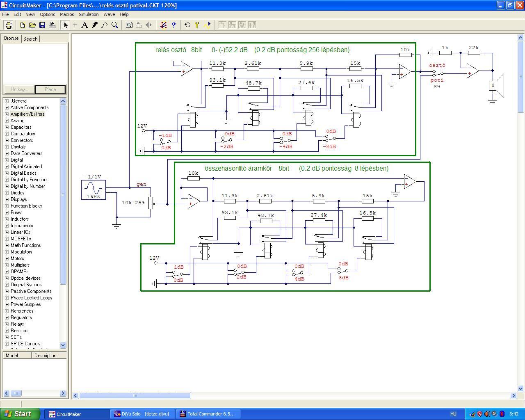Expand the Amplifiers/Buffers category

pos(7,114)
